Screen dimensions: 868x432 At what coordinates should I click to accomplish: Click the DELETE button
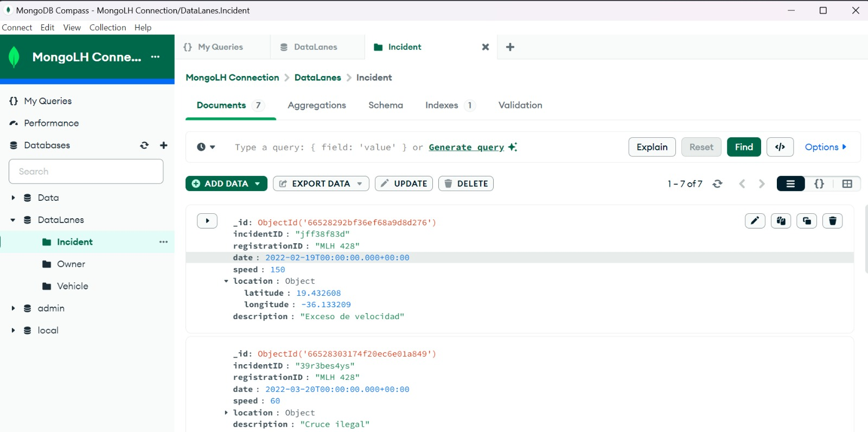(466, 184)
